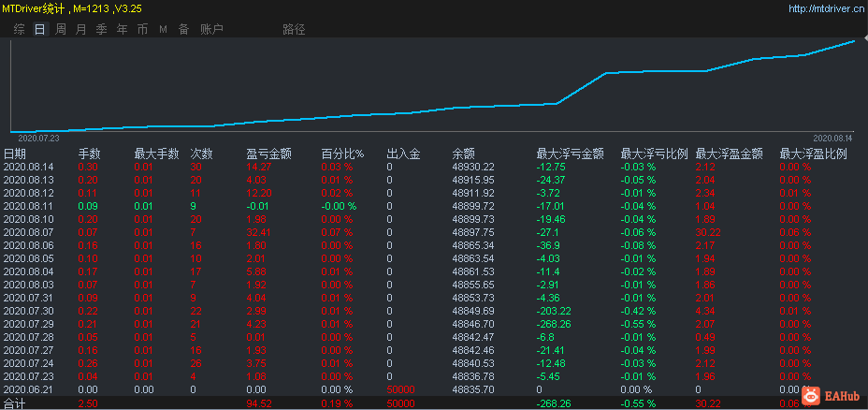The width and height of the screenshot is (868, 410).
Task: Select balance value 48865.34
Action: point(473,245)
